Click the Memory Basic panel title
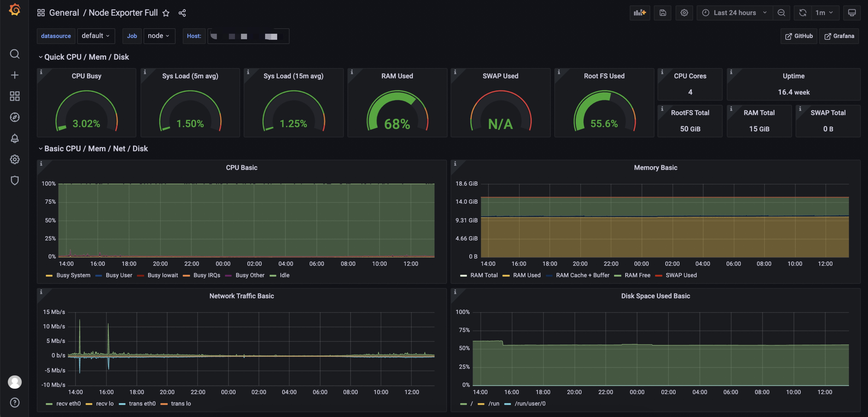Viewport: 868px width, 417px height. pyautogui.click(x=655, y=168)
